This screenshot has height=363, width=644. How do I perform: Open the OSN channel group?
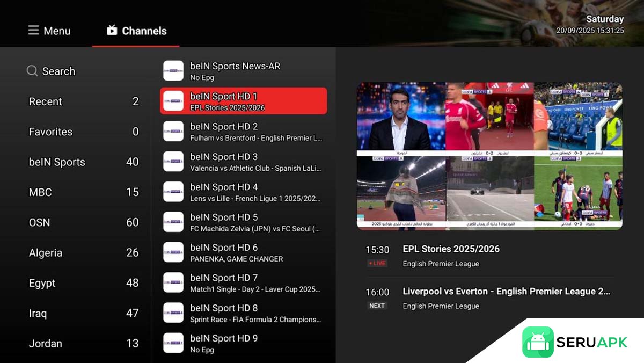(x=83, y=222)
